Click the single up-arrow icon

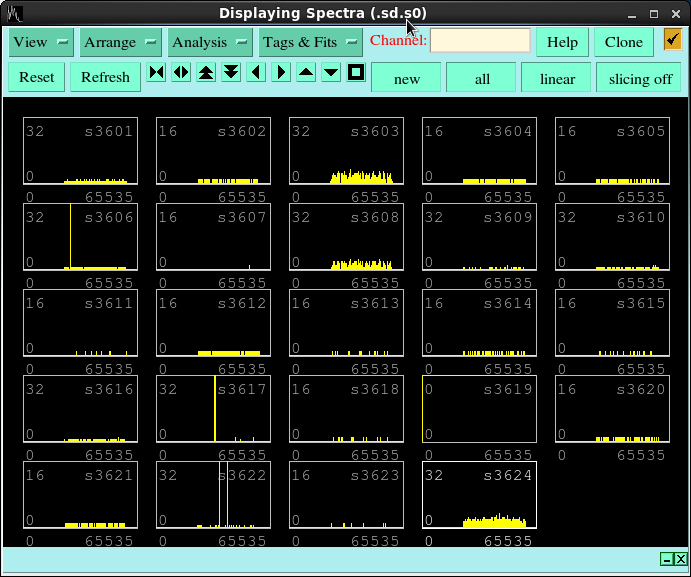306,73
